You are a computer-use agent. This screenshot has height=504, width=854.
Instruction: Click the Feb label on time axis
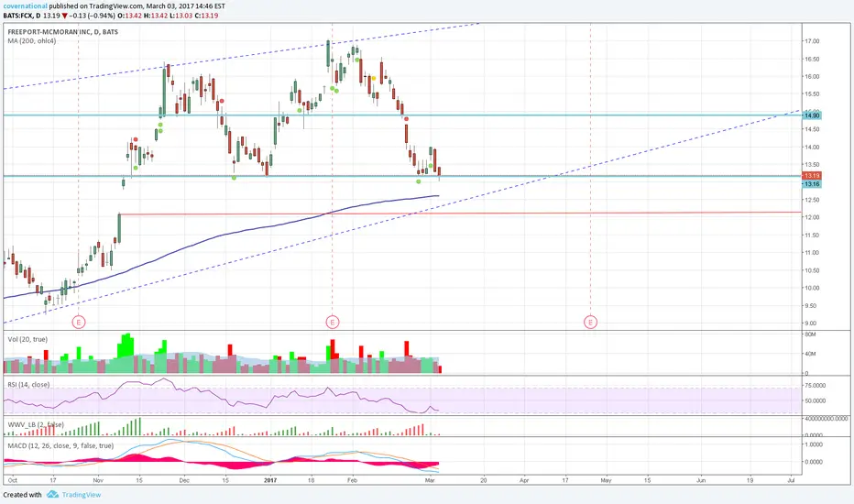pyautogui.click(x=353, y=480)
